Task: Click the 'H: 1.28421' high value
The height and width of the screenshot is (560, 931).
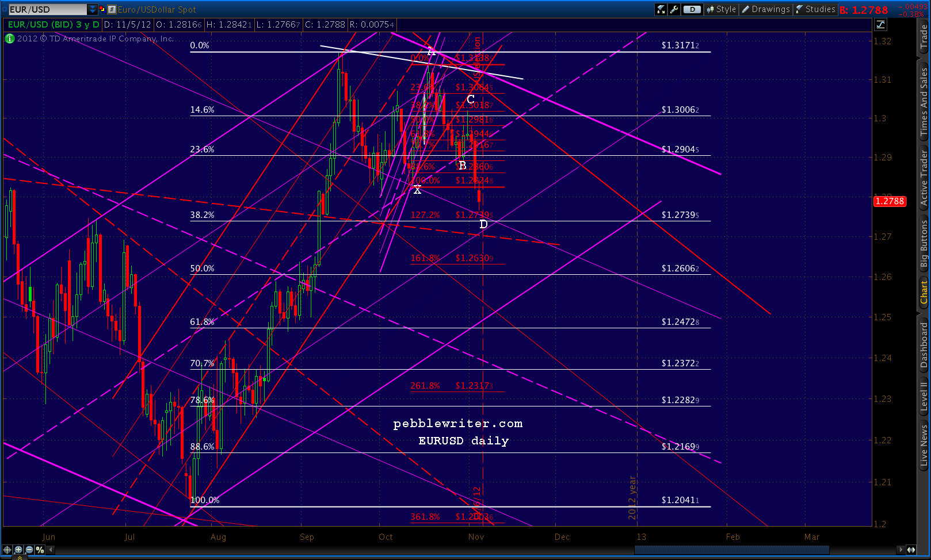Action: pyautogui.click(x=229, y=25)
